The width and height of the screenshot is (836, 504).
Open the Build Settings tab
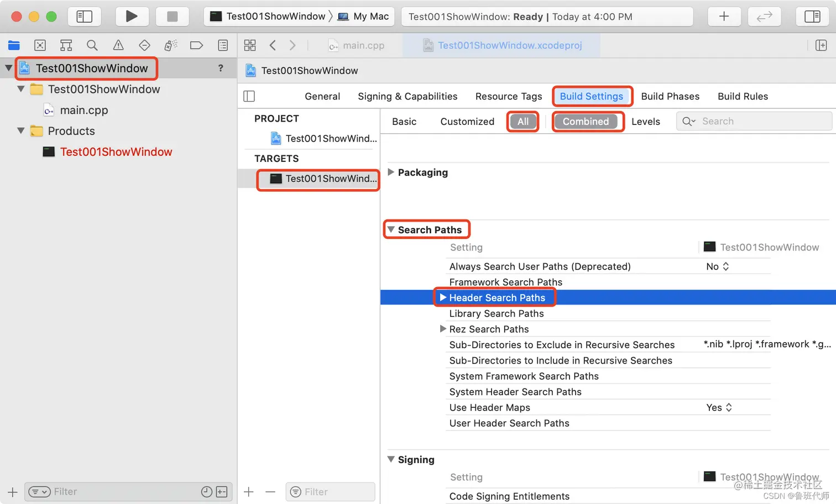click(x=591, y=96)
